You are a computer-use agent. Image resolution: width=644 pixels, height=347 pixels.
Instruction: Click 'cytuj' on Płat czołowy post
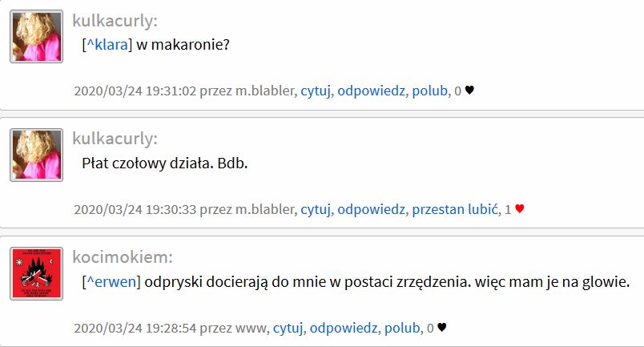click(x=316, y=209)
